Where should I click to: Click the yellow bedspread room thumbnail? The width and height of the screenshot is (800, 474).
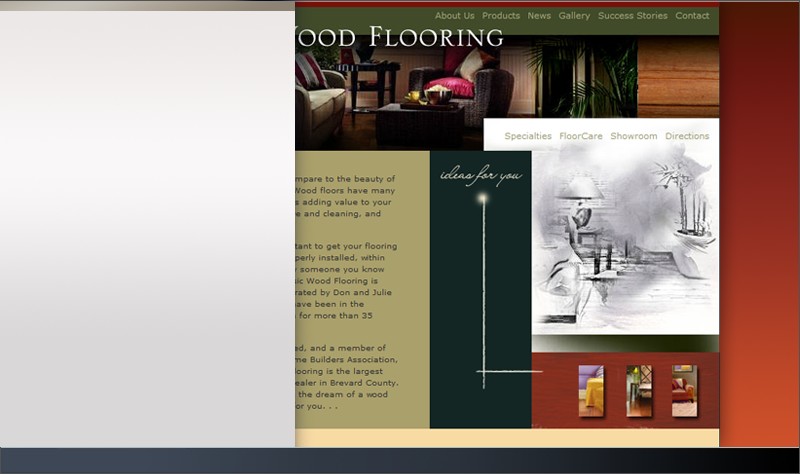tap(591, 390)
